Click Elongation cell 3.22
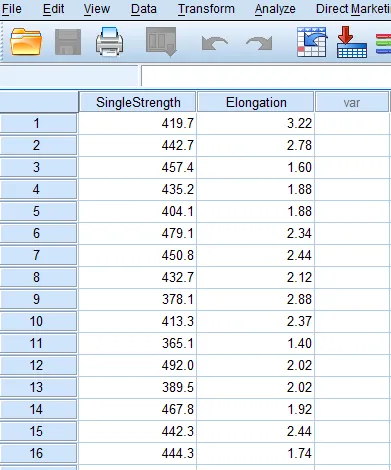Screen dimensions: 391x470 point(256,124)
